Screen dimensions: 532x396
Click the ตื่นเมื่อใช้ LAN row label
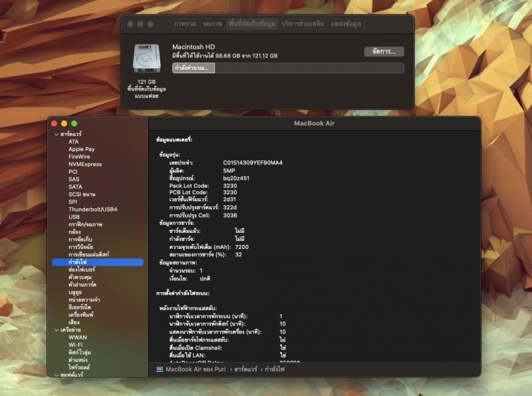(187, 355)
